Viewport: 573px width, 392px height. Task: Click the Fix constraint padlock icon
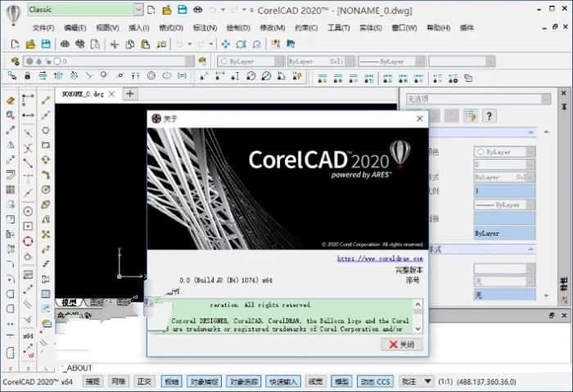[x=27, y=76]
